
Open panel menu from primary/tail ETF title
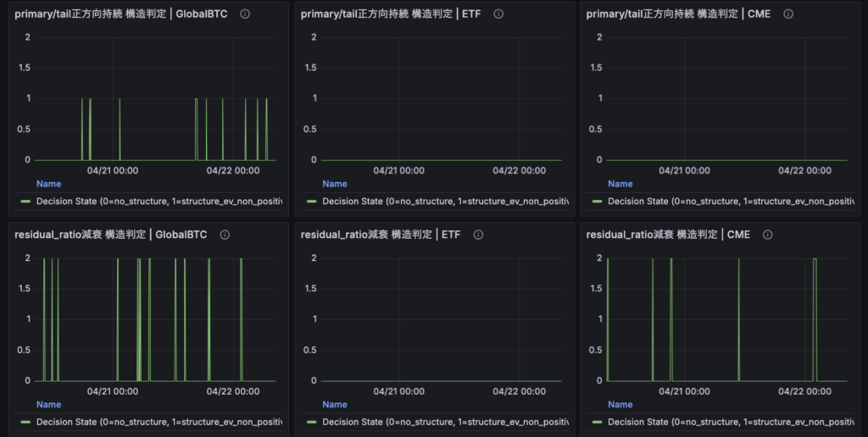(x=390, y=14)
